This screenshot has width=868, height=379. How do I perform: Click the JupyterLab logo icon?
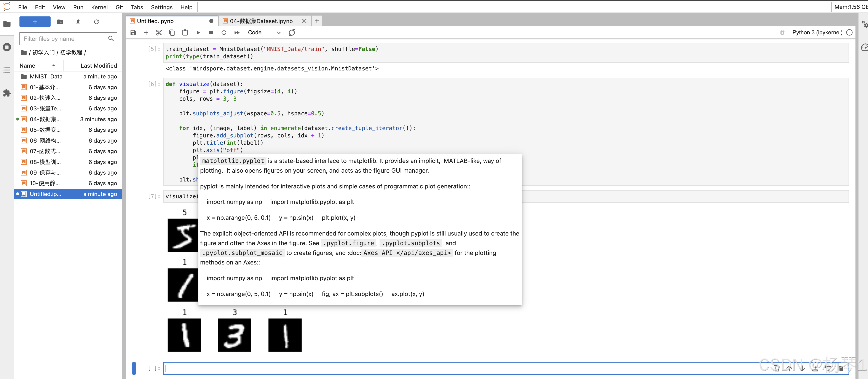click(7, 7)
